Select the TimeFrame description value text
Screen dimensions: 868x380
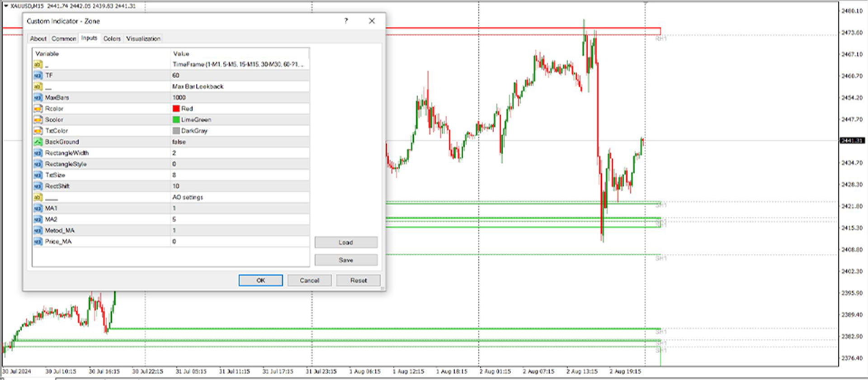tap(238, 65)
